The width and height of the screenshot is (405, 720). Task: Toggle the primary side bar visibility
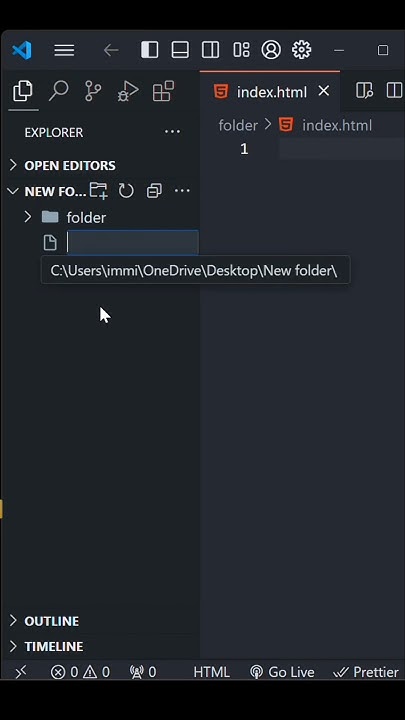pyautogui.click(x=149, y=50)
